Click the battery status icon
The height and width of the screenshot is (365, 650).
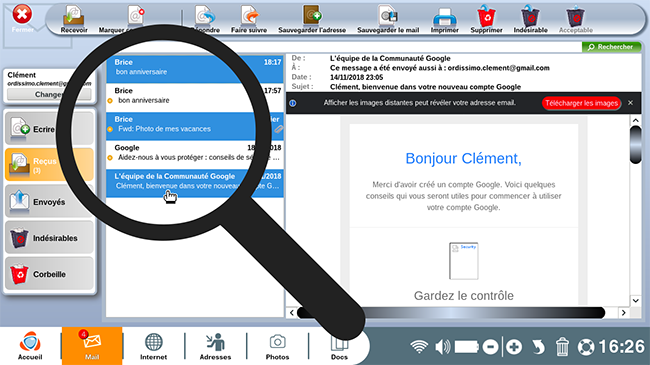pos(467,347)
